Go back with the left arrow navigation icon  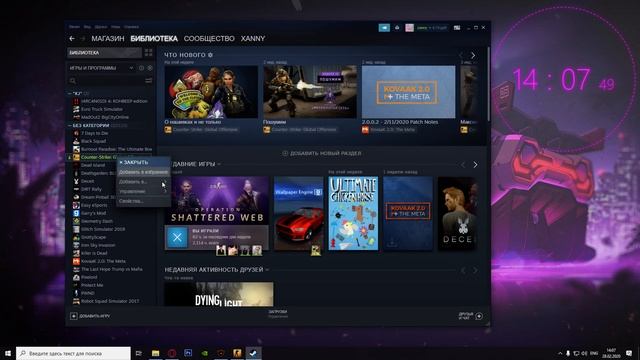(72, 38)
